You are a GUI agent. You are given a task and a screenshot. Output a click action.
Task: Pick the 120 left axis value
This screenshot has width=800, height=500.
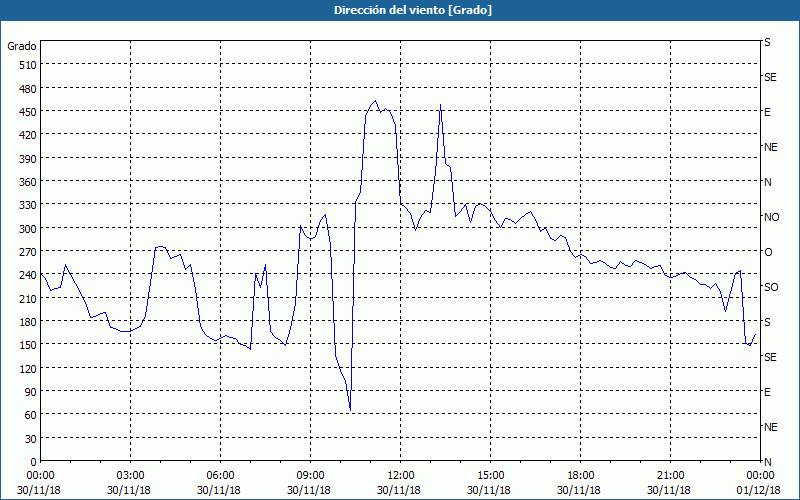point(29,368)
